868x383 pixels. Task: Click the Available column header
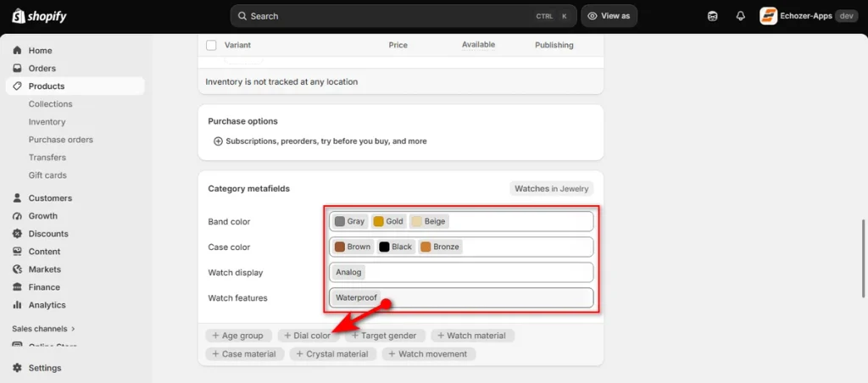point(478,45)
